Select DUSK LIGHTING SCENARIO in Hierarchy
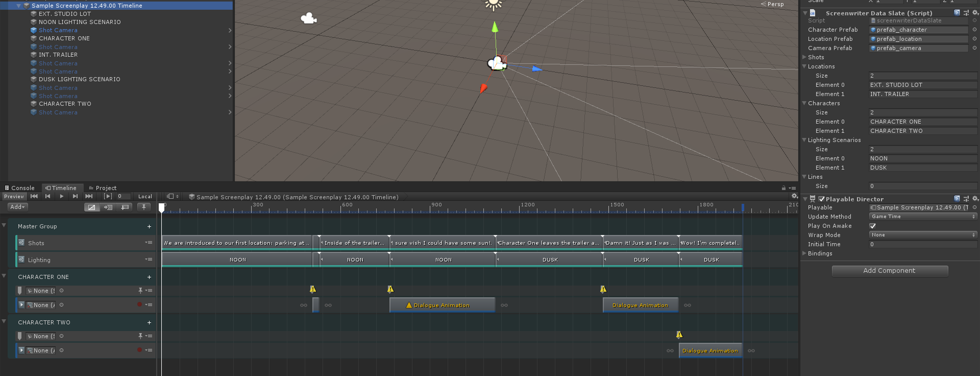Viewport: 980px width, 376px height. point(80,79)
